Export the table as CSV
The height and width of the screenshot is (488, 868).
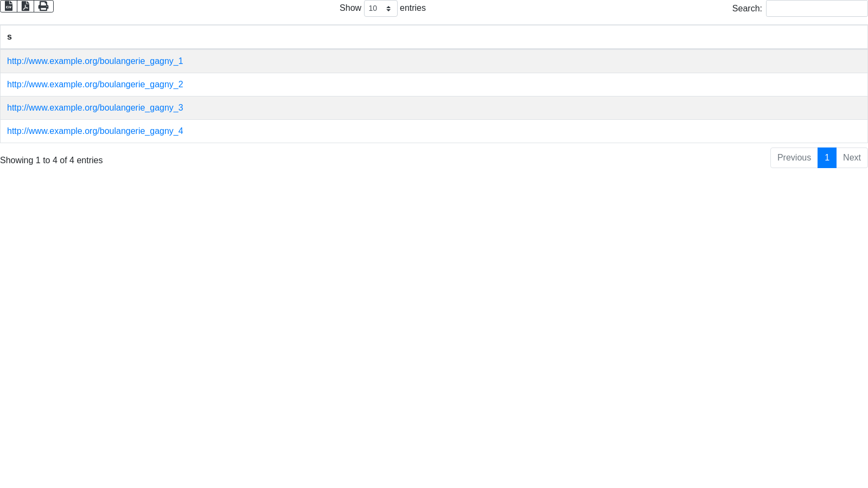coord(9,6)
